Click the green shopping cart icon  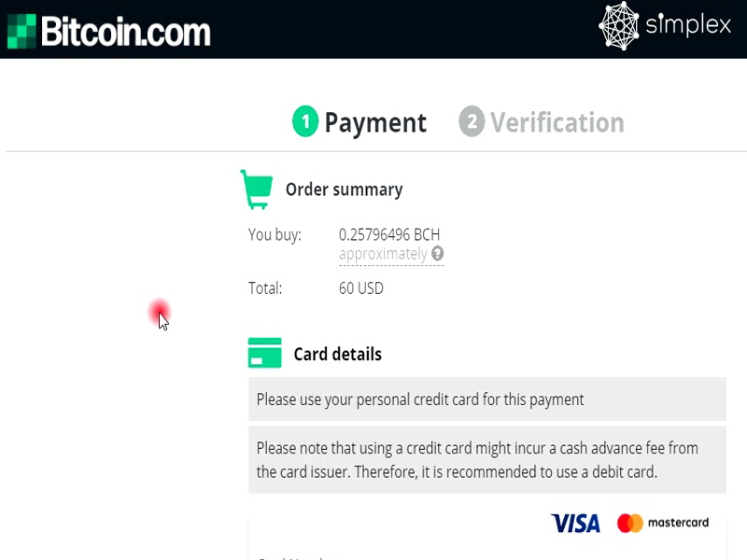[x=257, y=189]
